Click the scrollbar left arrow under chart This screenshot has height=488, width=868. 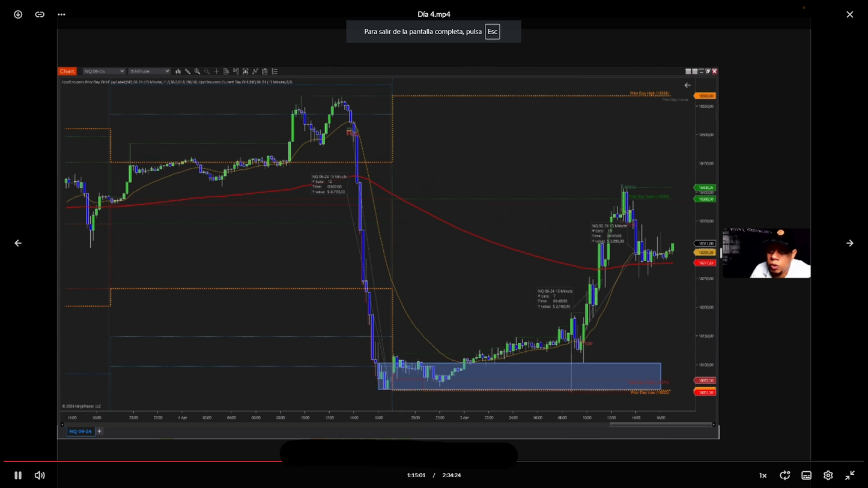(x=62, y=424)
